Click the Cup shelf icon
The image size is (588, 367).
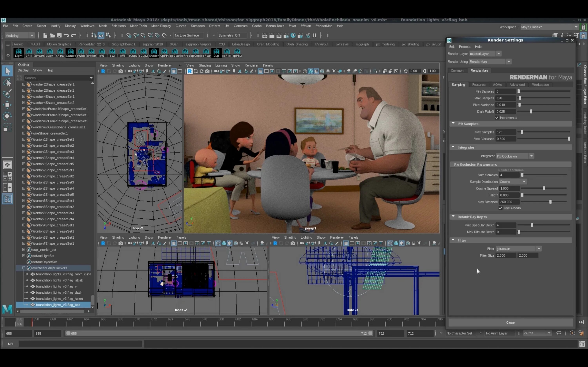(216, 53)
